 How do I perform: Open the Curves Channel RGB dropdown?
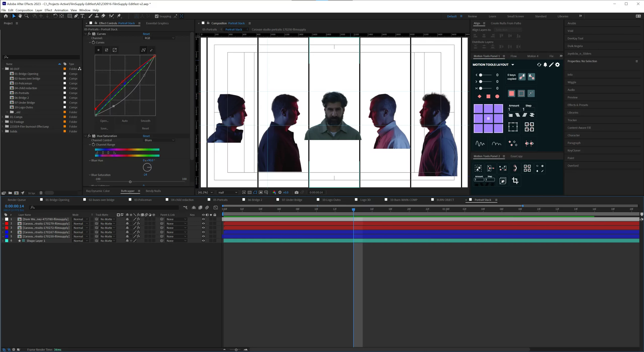tap(159, 38)
